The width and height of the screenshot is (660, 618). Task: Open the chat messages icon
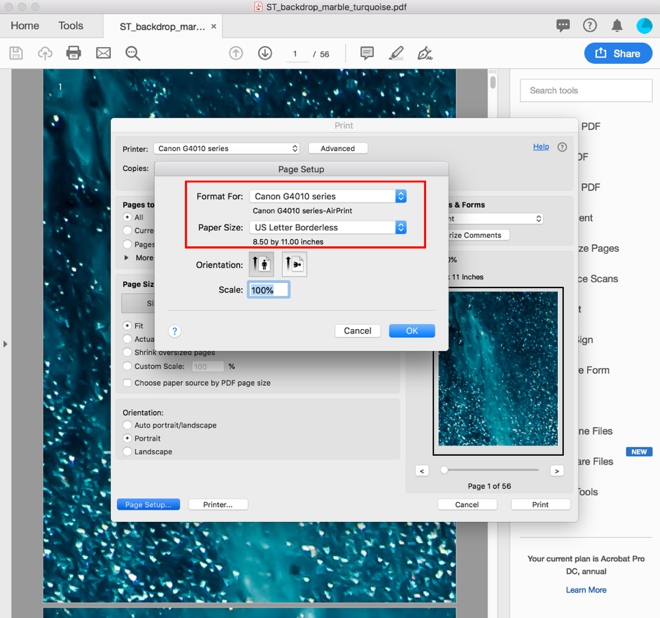coord(563,26)
